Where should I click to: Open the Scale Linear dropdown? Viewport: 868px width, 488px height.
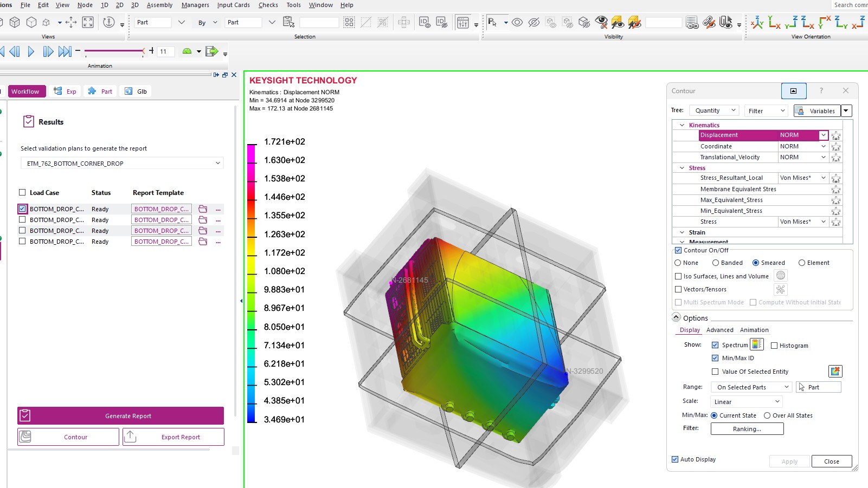(746, 402)
